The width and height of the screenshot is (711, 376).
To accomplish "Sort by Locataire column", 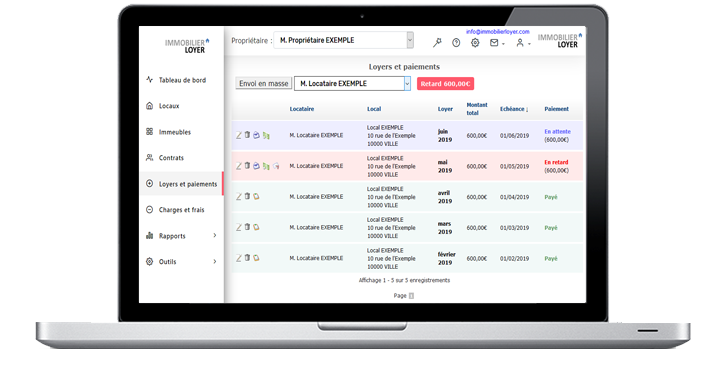I will point(302,109).
